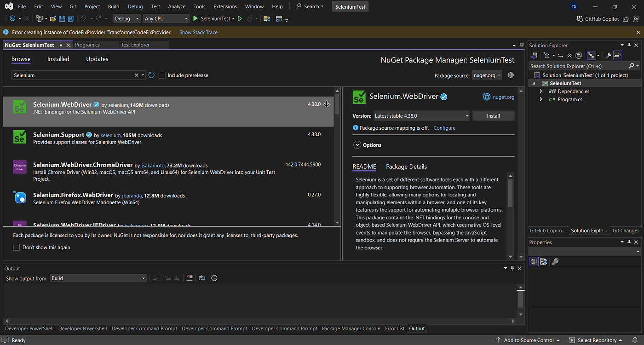Open the Any CPU platform dropdown

coord(166,19)
